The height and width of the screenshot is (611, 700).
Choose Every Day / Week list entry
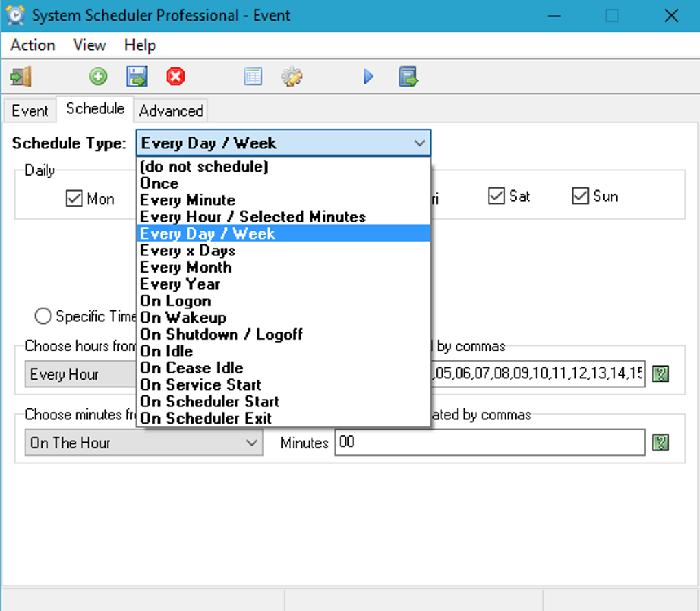pos(283,233)
